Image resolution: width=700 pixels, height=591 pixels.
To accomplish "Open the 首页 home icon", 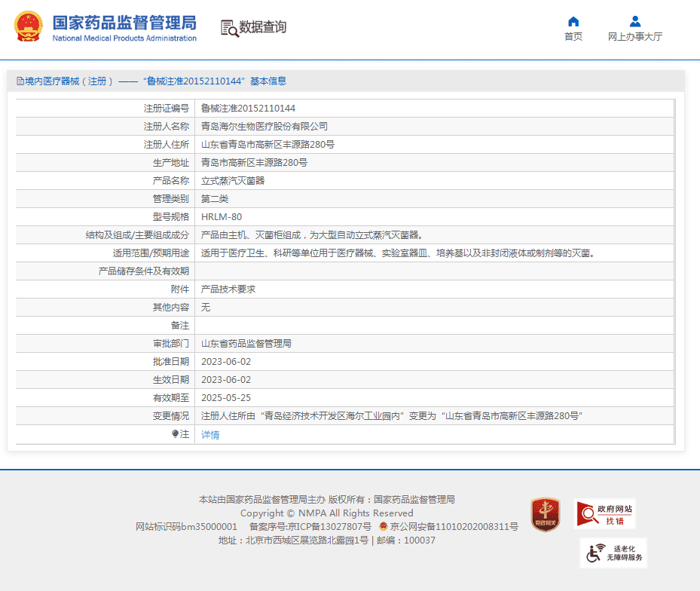I will [573, 21].
